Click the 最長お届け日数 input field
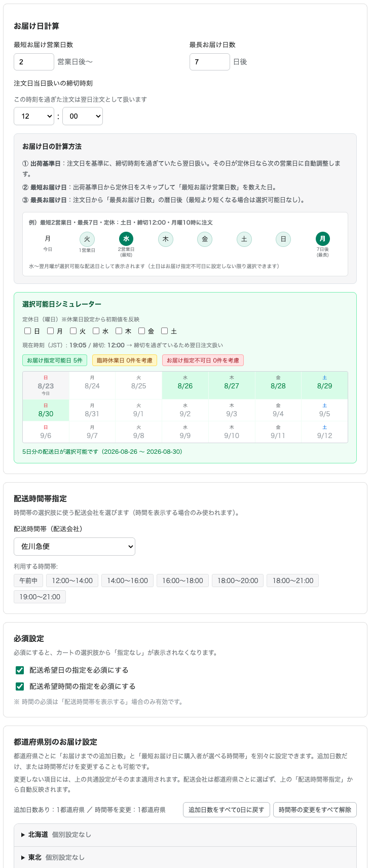Image resolution: width=372 pixels, height=868 pixels. (x=210, y=62)
